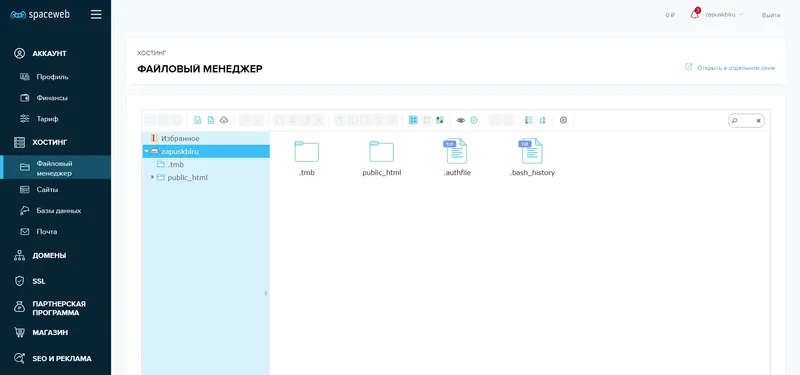Screen dimensions: 800x375
Task: Click the Аккаунт person icon
Action: pyautogui.click(x=19, y=54)
